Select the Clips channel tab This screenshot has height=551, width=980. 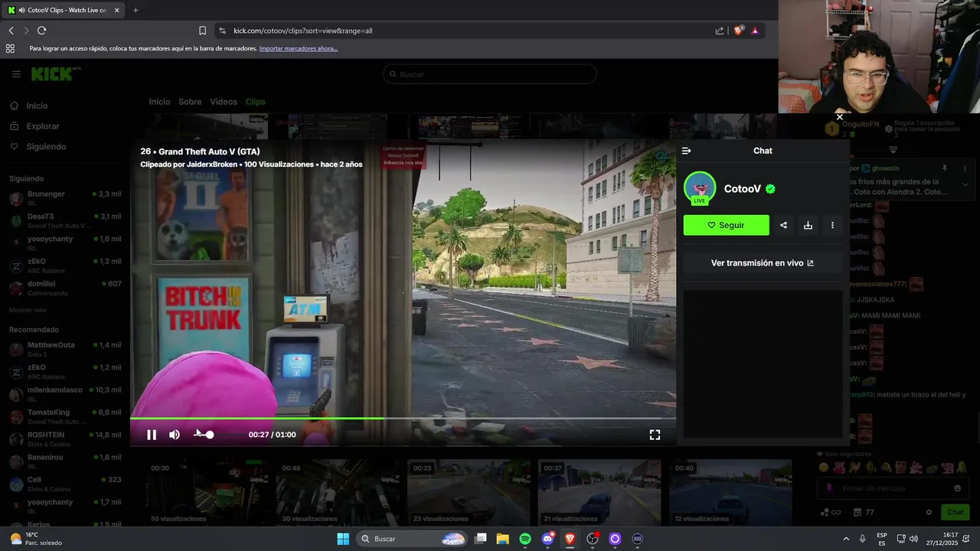pos(255,102)
